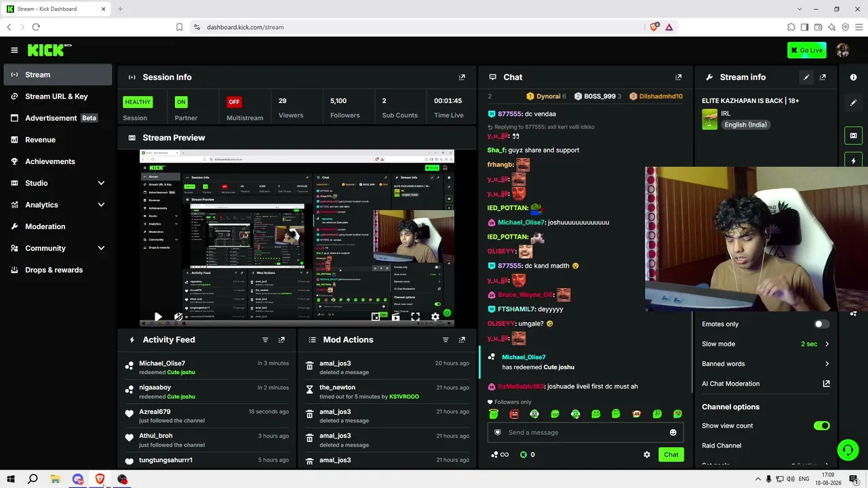
Task: Disable Show view count toggle
Action: pos(821,426)
